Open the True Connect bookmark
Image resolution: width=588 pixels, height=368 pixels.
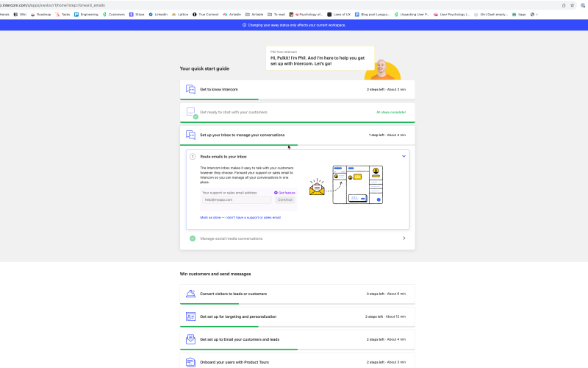click(206, 14)
